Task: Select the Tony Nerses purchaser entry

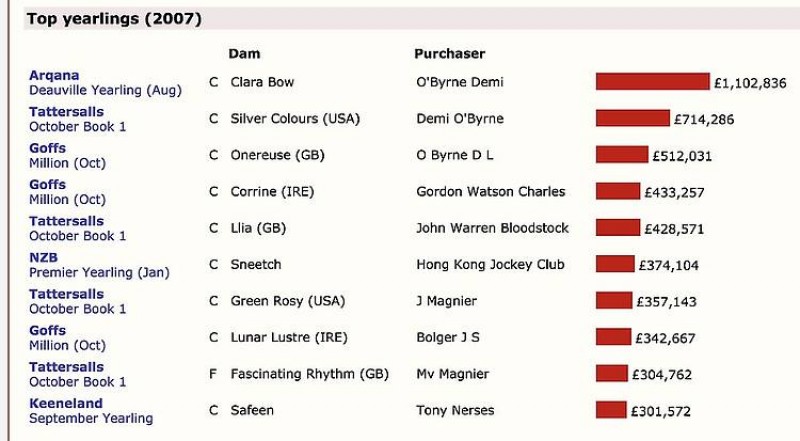Action: [x=455, y=410]
